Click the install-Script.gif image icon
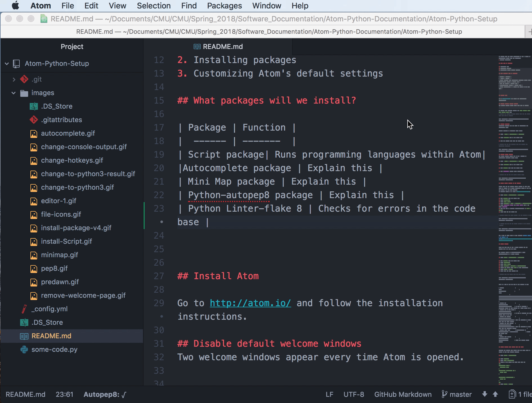Viewport: 532px width, 403px height. pyautogui.click(x=34, y=242)
